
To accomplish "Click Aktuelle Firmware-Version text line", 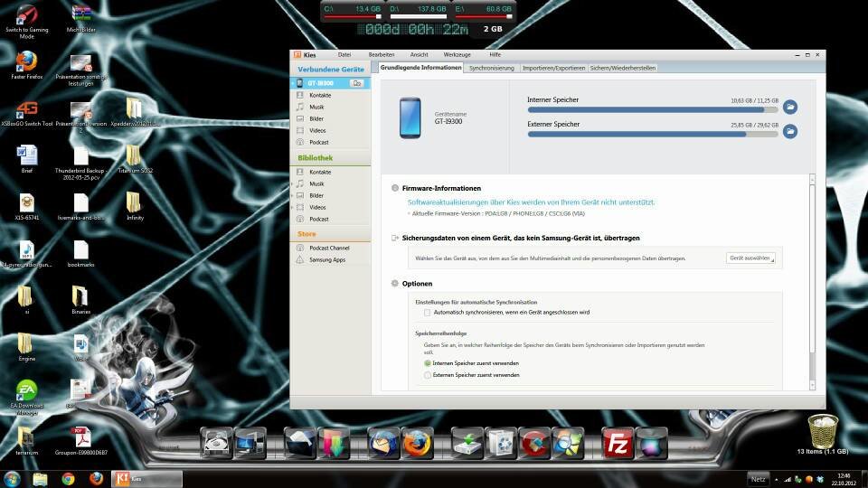I will point(497,213).
